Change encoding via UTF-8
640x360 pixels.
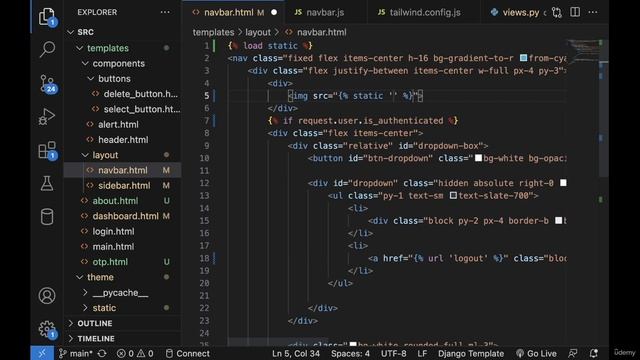(x=393, y=353)
